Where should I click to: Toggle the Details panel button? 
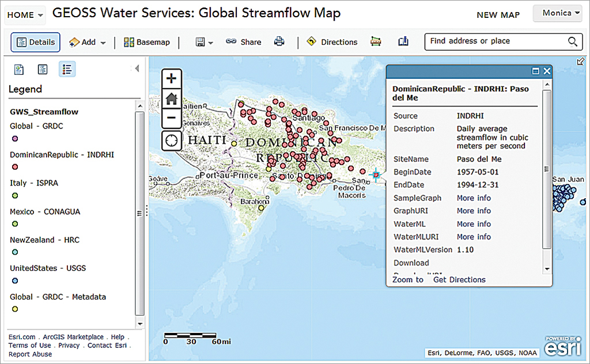36,42
